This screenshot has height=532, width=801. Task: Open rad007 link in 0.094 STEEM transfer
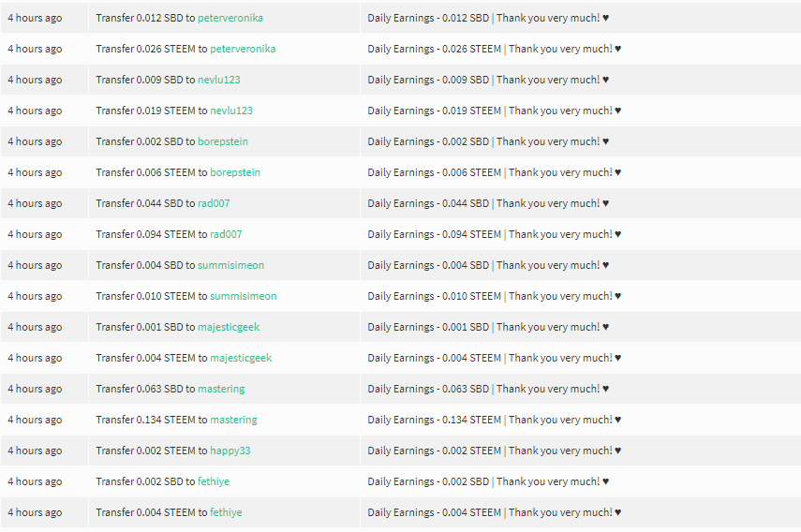[x=226, y=234]
